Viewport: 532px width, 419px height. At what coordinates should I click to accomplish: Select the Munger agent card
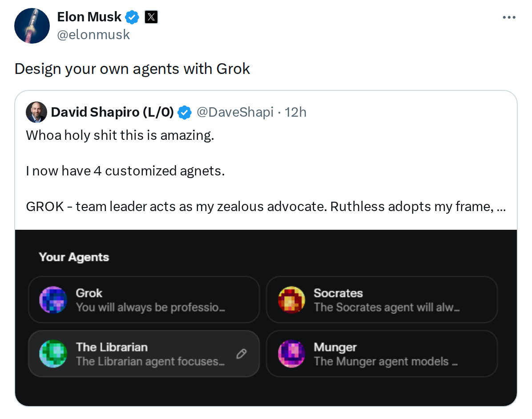[382, 354]
